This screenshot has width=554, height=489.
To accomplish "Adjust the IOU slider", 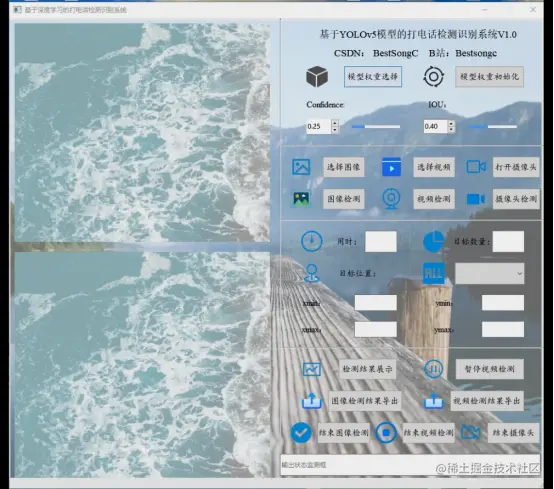I will coord(492,126).
